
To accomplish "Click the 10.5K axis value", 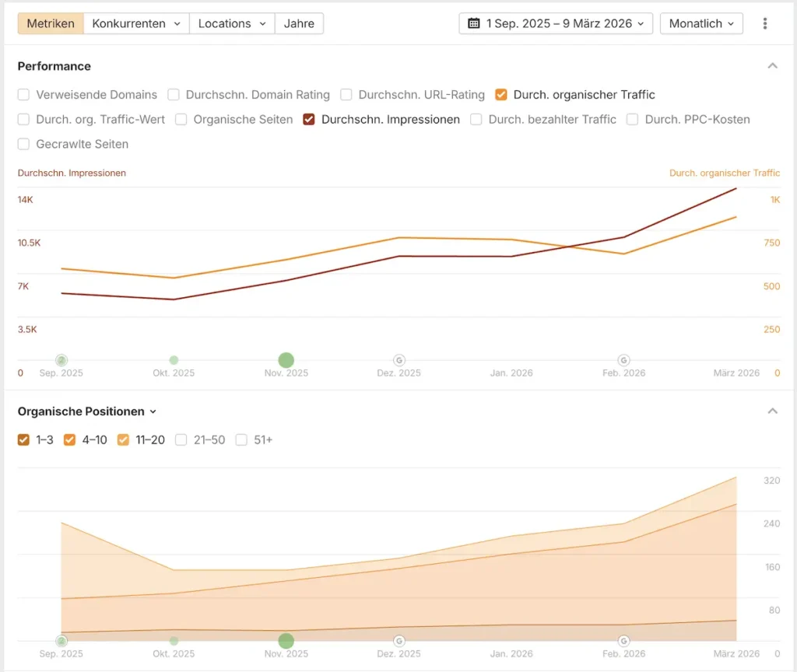I will [29, 243].
